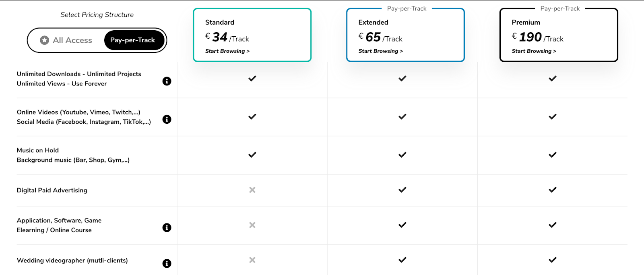Click Start Browsing under Extended plan
The width and height of the screenshot is (644, 275).
(380, 51)
